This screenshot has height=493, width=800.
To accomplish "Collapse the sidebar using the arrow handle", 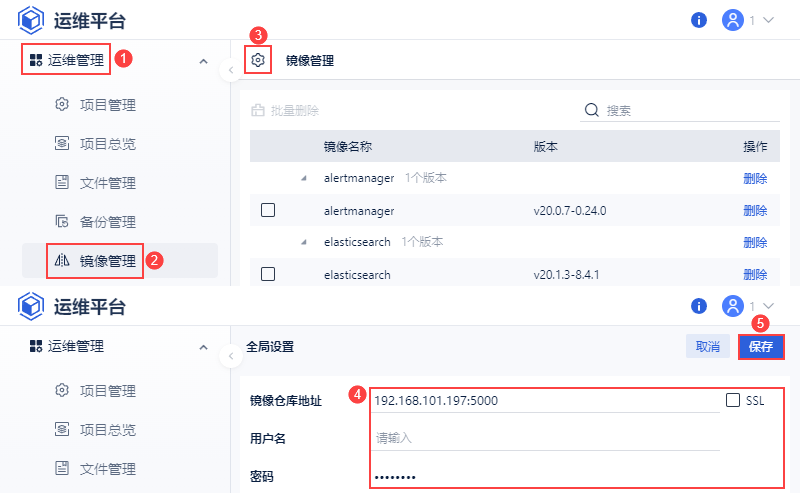I will (231, 70).
